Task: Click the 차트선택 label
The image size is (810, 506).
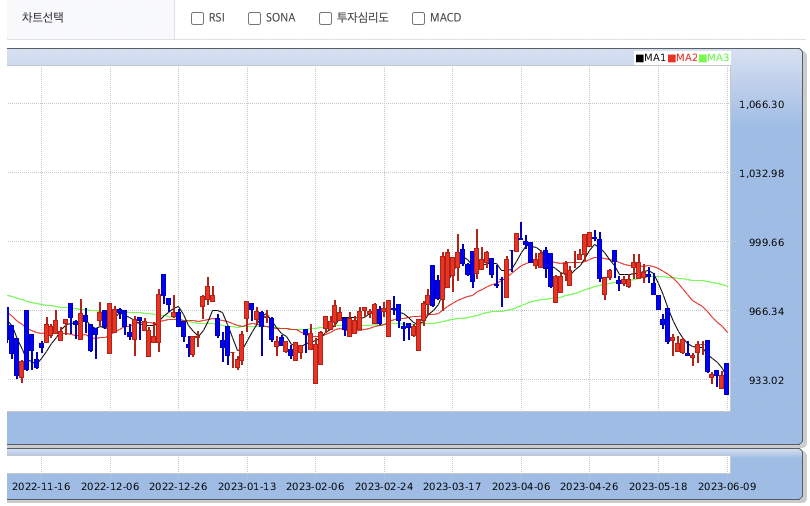Action: [x=42, y=17]
